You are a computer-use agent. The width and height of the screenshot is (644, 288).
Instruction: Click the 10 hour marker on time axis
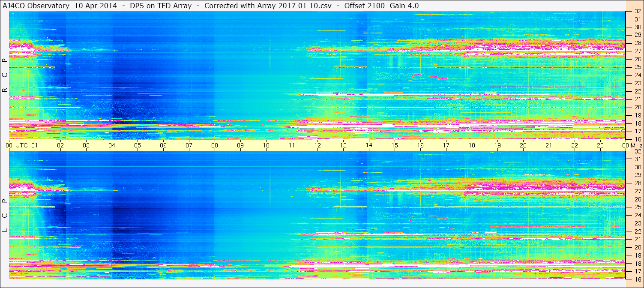(266, 145)
